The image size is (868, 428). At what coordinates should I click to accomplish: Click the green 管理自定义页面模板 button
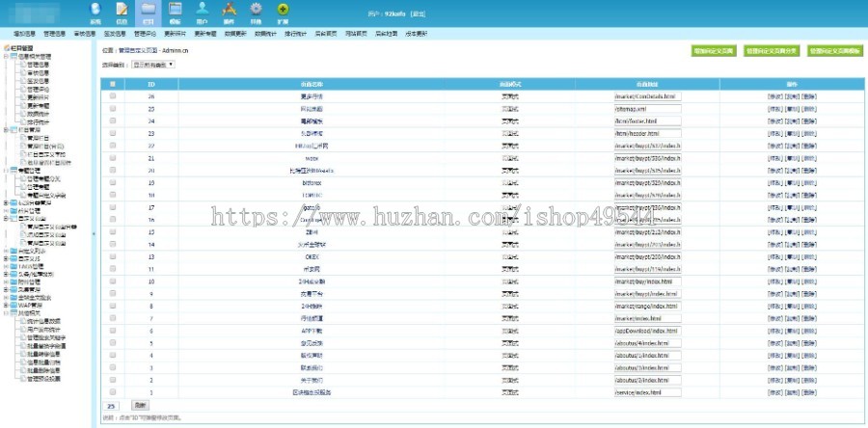[835, 51]
